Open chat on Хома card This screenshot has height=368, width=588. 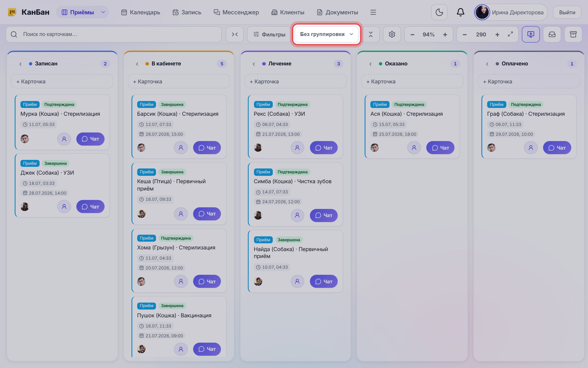click(x=207, y=282)
